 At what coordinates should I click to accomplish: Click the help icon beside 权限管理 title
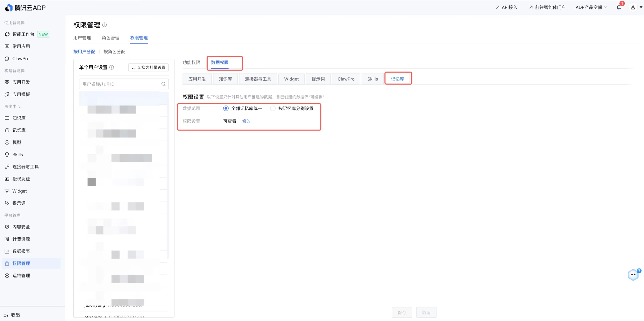(x=104, y=25)
